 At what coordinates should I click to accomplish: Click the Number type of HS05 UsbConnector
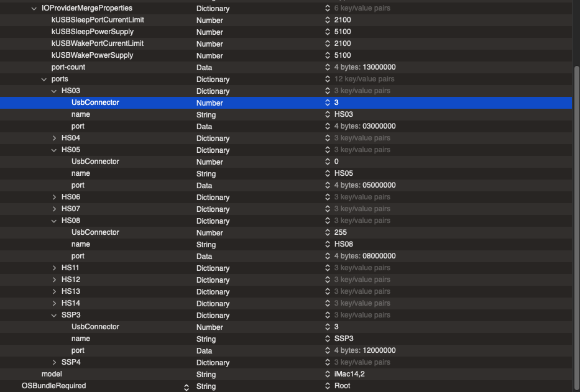209,162
